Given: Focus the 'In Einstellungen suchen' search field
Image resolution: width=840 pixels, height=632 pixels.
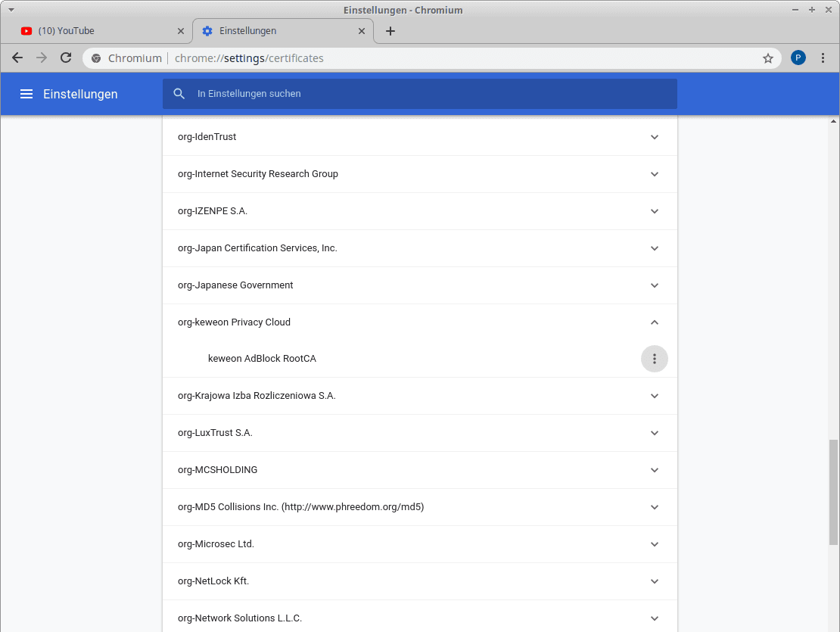Looking at the screenshot, I should click(420, 94).
